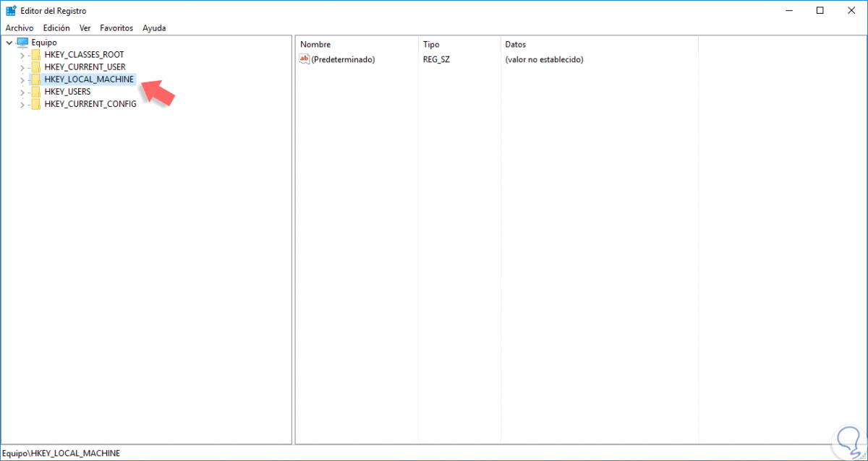868x461 pixels.
Task: Select the (Predeterminado) value name
Action: (343, 59)
